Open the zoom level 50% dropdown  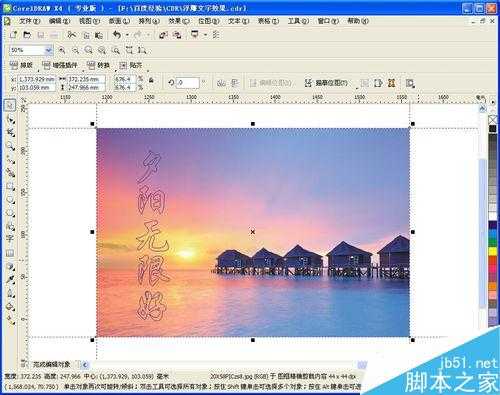click(x=49, y=50)
